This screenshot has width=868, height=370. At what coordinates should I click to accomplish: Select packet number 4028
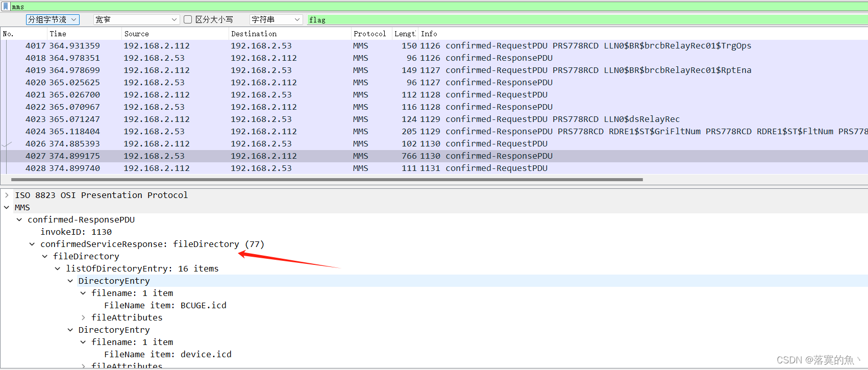(x=434, y=168)
